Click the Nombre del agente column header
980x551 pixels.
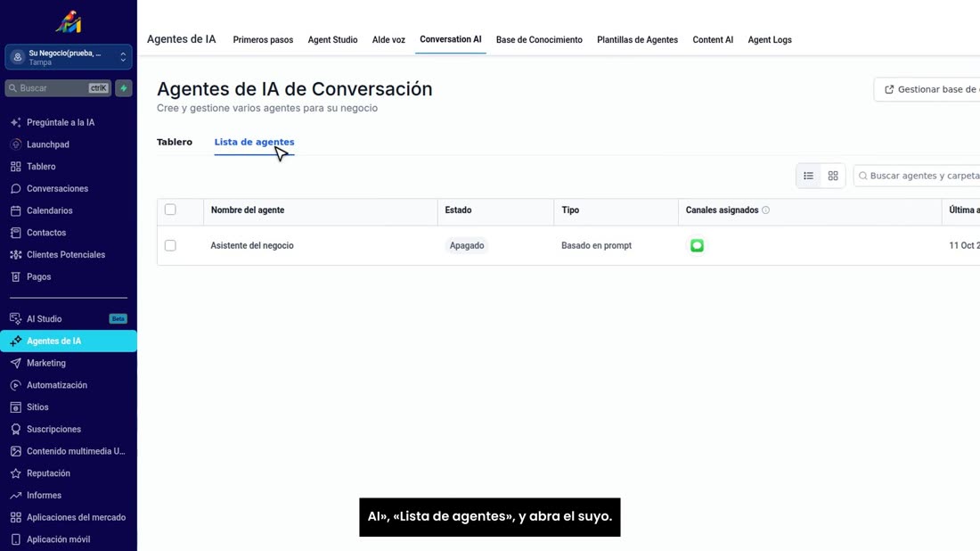tap(248, 210)
